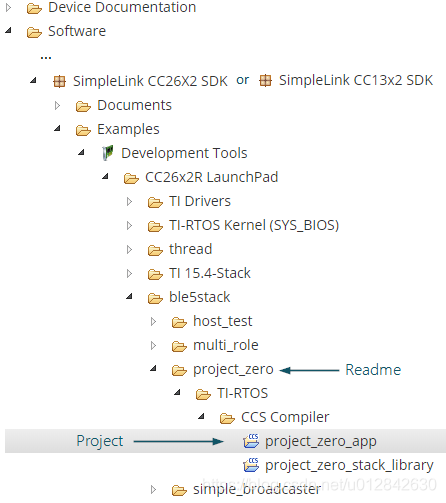Screen dimensions: 446x503
Task: Click the Software folder icon
Action: coord(34,32)
